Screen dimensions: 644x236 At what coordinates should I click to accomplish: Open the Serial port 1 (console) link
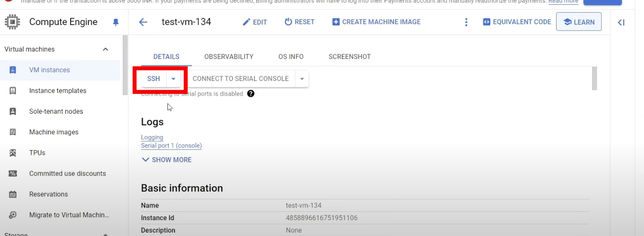[171, 146]
